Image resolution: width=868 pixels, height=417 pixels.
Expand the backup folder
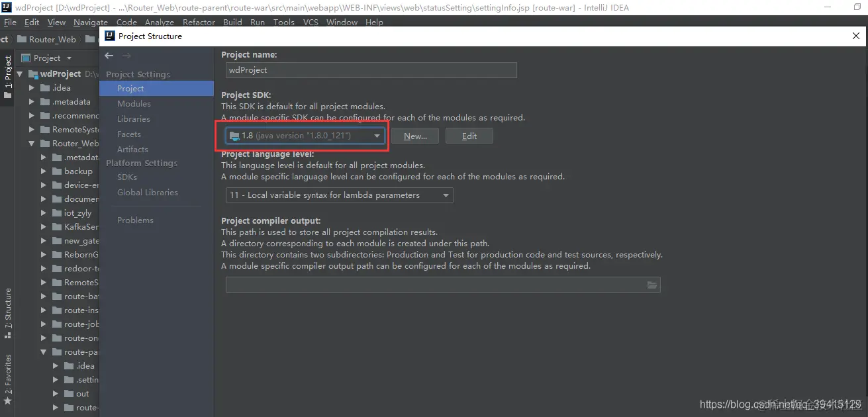tap(43, 171)
